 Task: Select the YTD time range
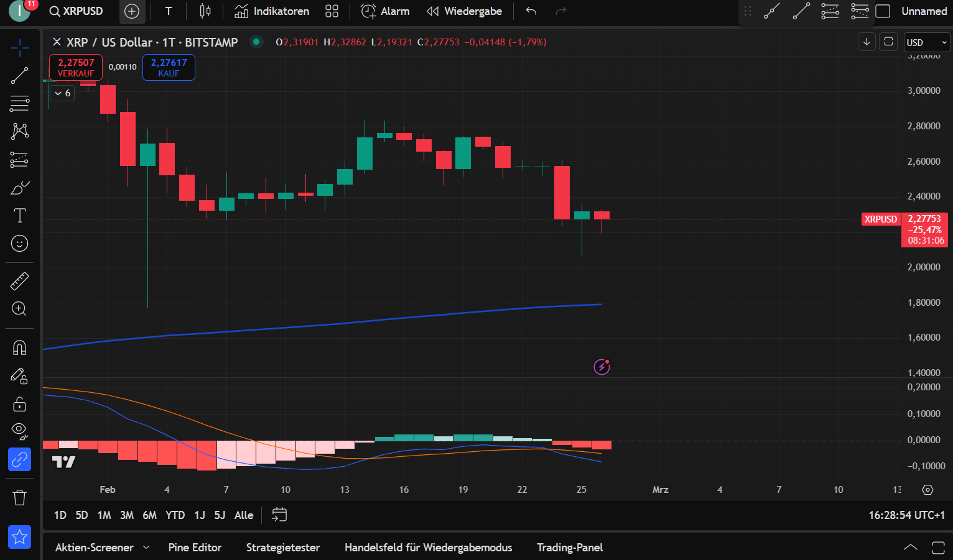[175, 515]
